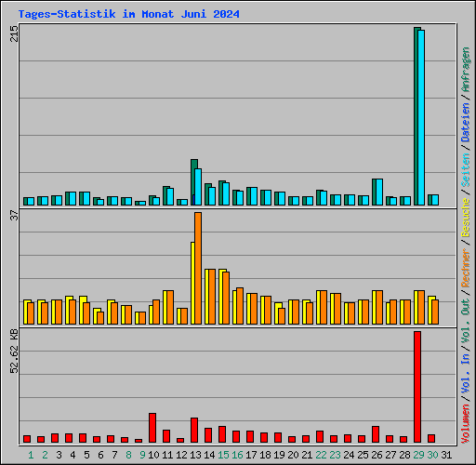Click day label '10' on the x-axis
The width and height of the screenshot is (476, 465).
153,455
